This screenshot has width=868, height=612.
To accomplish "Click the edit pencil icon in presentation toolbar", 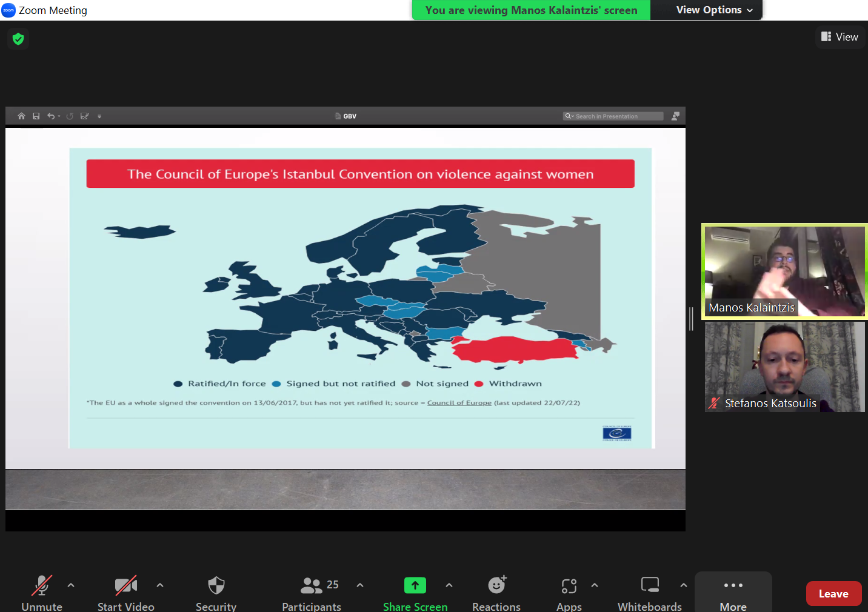I will point(85,116).
